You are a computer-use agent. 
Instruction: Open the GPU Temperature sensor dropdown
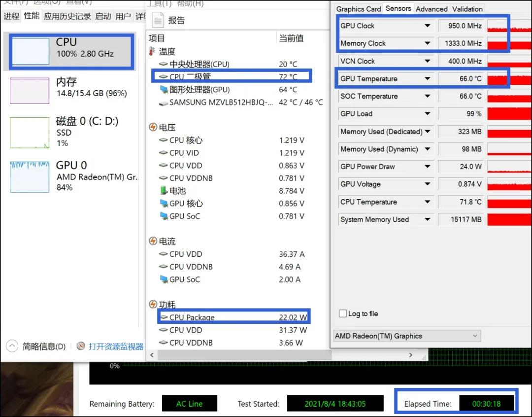(x=427, y=79)
